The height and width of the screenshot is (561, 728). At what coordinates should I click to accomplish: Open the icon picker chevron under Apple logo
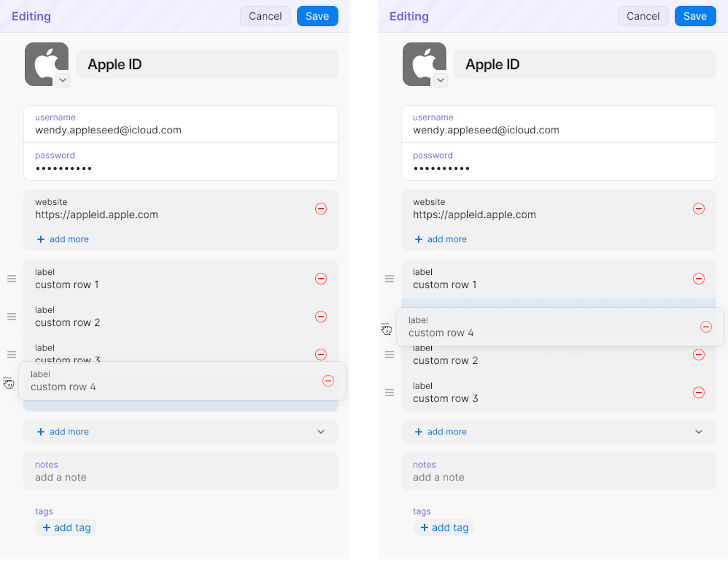tap(62, 80)
